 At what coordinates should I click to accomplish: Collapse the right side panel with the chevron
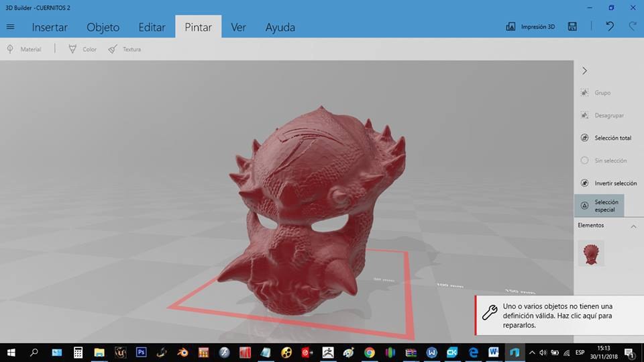click(584, 71)
